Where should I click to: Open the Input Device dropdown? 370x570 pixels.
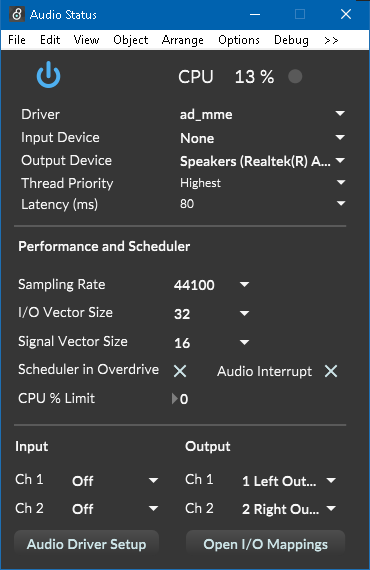(262, 138)
